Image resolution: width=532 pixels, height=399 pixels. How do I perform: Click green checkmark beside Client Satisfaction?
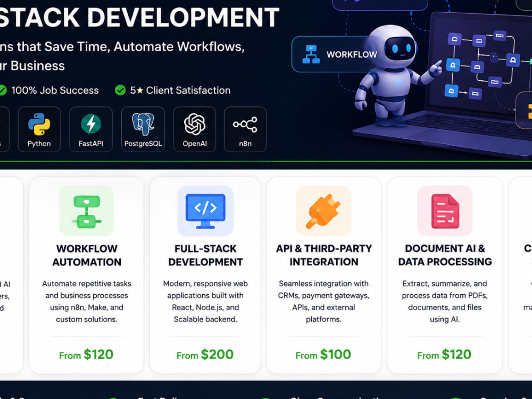(x=120, y=90)
